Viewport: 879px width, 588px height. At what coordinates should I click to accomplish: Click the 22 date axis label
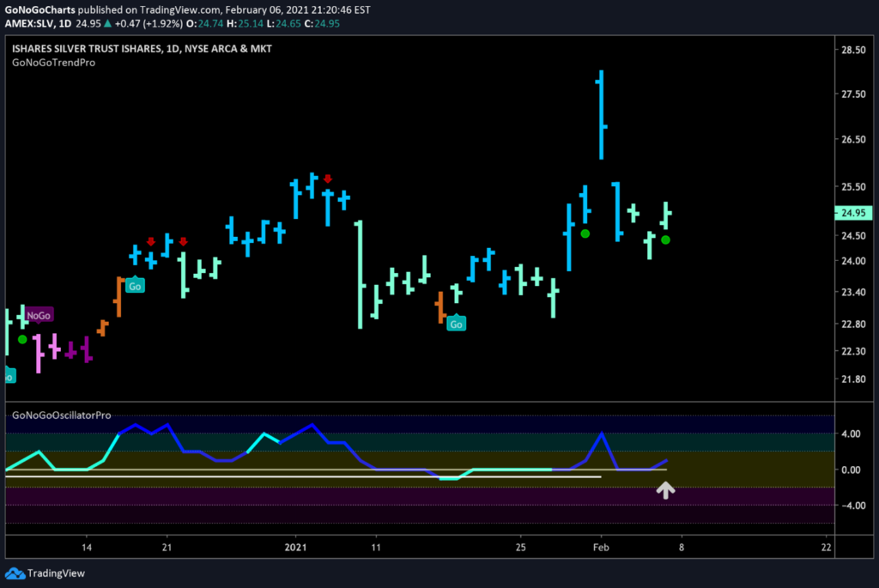(x=827, y=547)
